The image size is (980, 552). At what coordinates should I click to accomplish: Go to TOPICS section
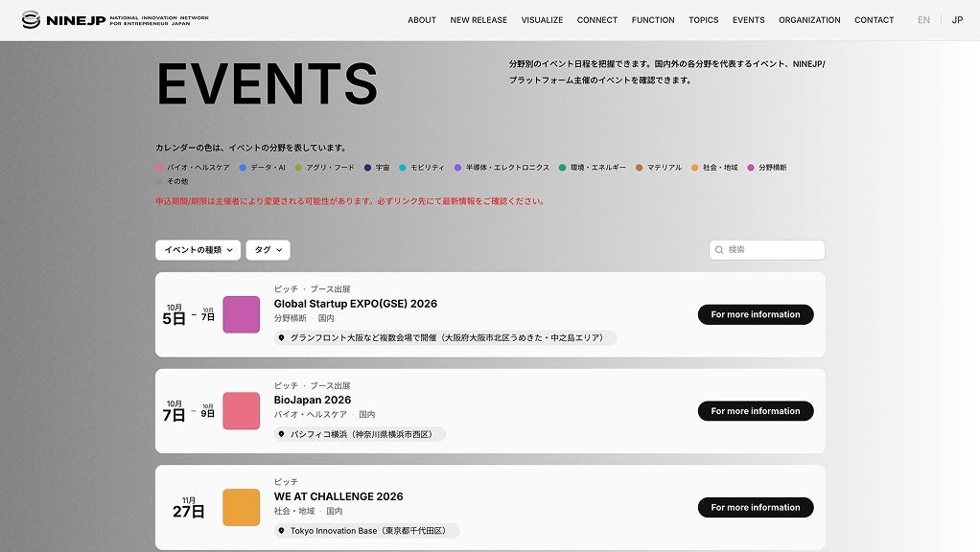pyautogui.click(x=703, y=20)
